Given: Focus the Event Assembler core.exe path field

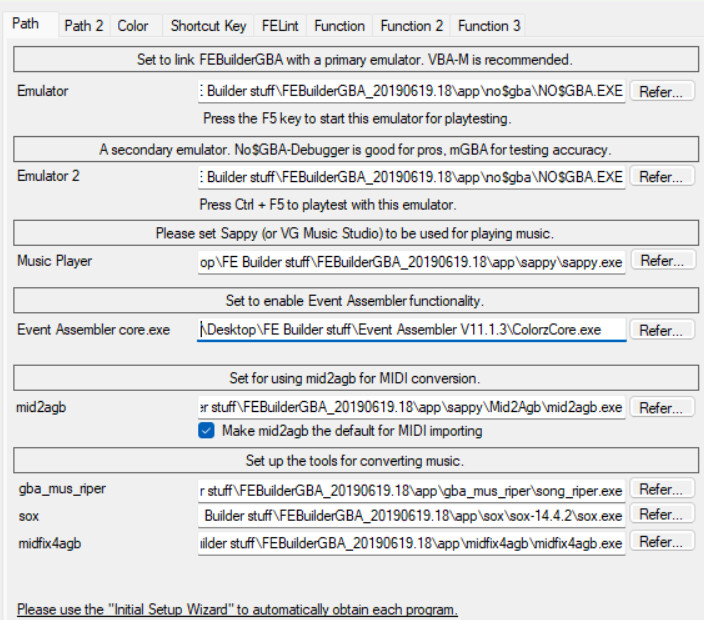Looking at the screenshot, I should click(411, 329).
